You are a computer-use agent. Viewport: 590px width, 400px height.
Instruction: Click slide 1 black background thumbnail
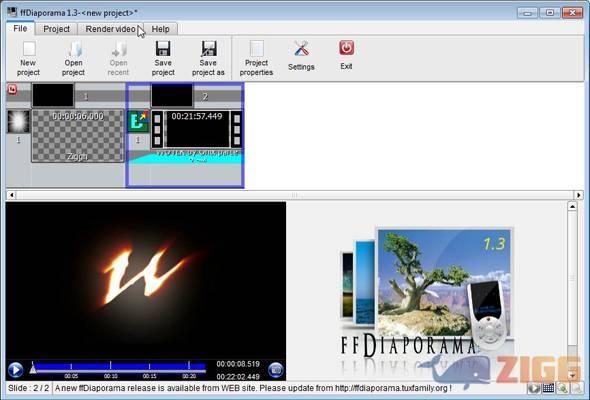[x=53, y=95]
